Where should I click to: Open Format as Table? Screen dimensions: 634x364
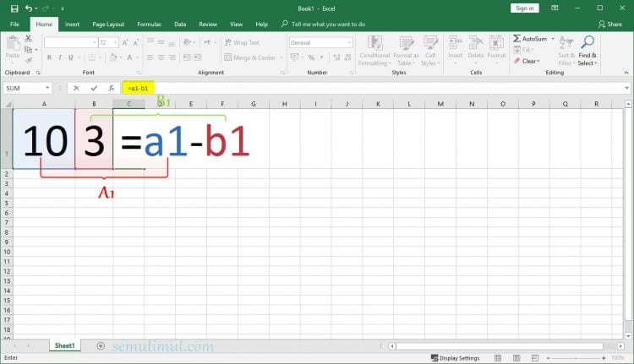pos(406,51)
